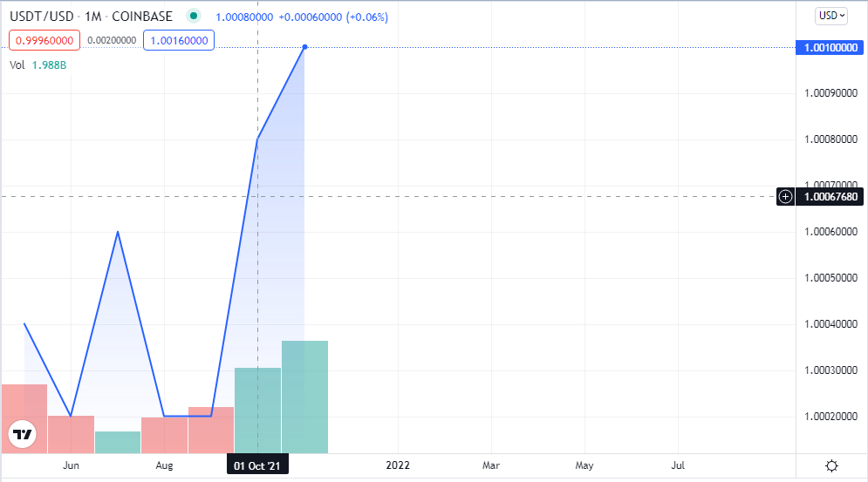Image resolution: width=868 pixels, height=482 pixels.
Task: Click the green market status dot
Action: click(193, 16)
